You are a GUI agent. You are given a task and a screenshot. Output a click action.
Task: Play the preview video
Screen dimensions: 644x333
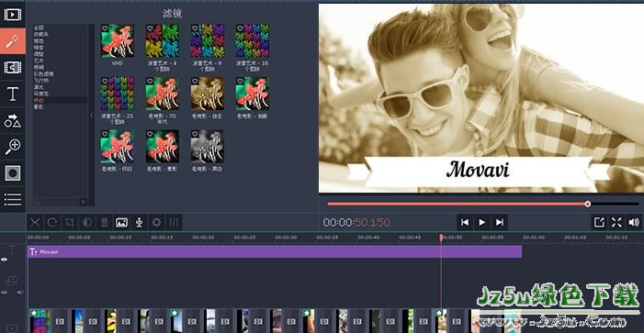point(481,222)
